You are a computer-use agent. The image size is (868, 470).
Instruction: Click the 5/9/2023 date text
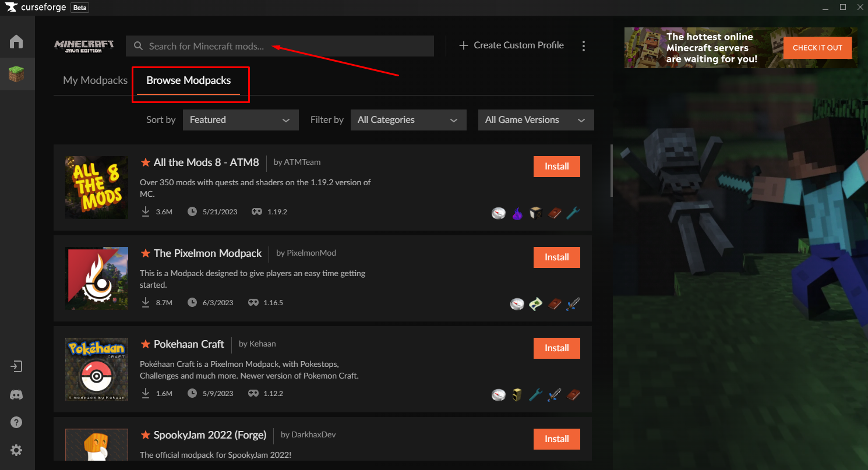[x=218, y=394]
